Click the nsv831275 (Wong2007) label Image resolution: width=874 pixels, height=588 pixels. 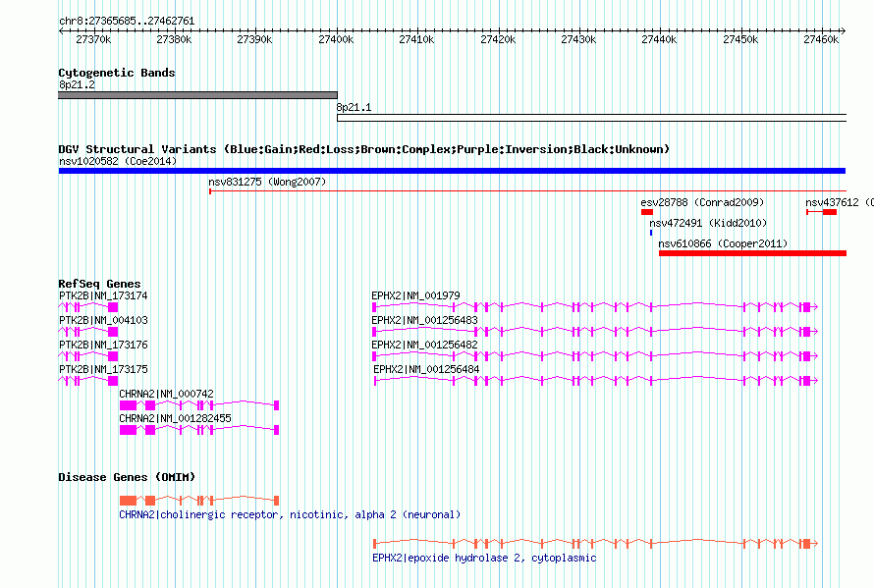pyautogui.click(x=267, y=182)
